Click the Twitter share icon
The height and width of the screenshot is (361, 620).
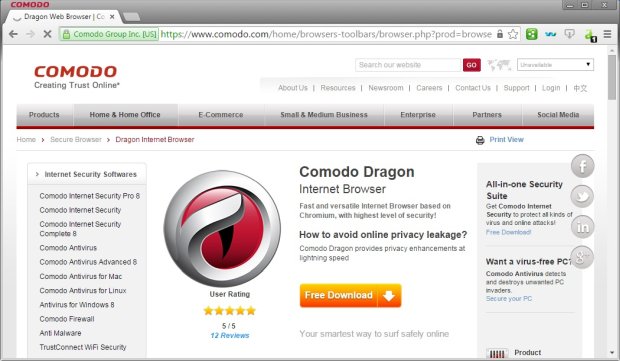pos(582,196)
